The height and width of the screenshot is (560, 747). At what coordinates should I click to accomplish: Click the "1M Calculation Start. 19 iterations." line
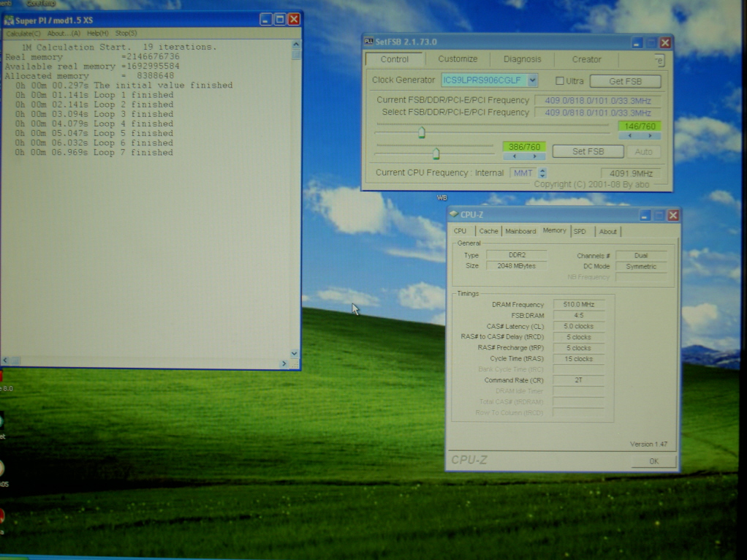pyautogui.click(x=119, y=48)
